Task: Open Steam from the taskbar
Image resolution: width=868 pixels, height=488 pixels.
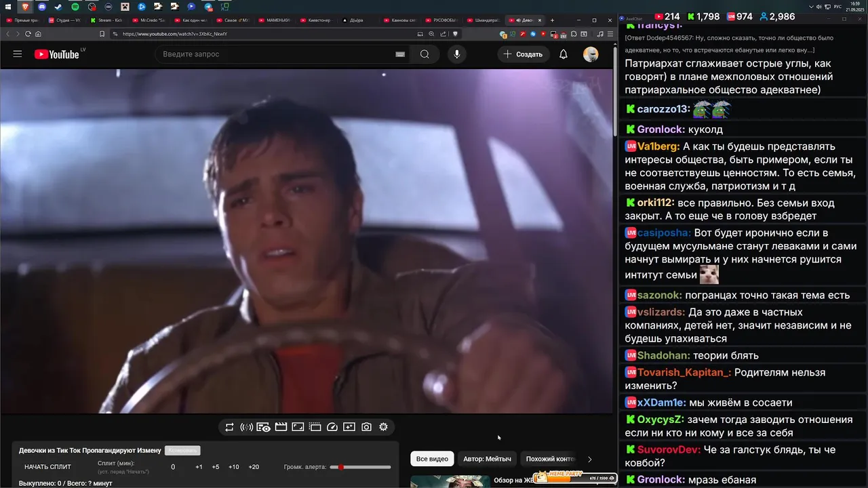Action: (58, 7)
